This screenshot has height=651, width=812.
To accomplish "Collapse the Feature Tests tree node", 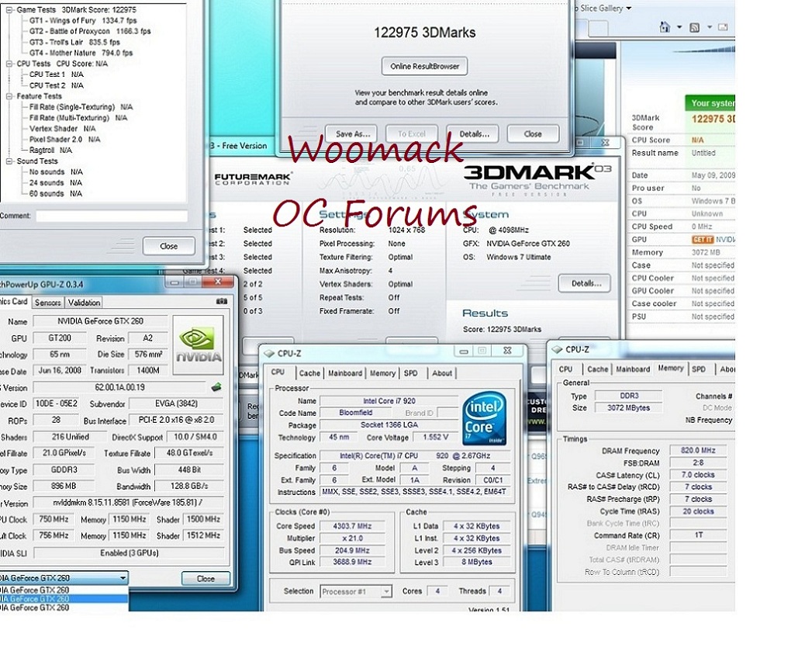I will [9, 96].
